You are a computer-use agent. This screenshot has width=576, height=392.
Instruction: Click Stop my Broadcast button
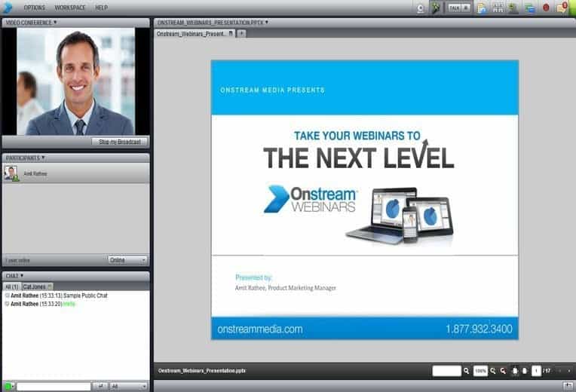click(x=120, y=142)
